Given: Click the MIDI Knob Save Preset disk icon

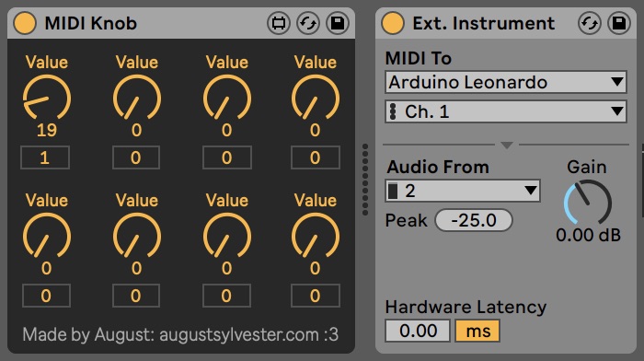Looking at the screenshot, I should 338,23.
